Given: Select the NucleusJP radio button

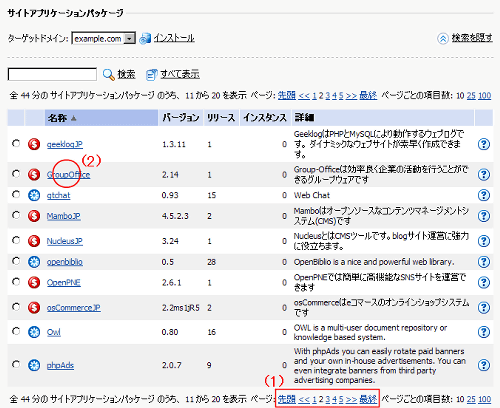Looking at the screenshot, I should [16, 240].
